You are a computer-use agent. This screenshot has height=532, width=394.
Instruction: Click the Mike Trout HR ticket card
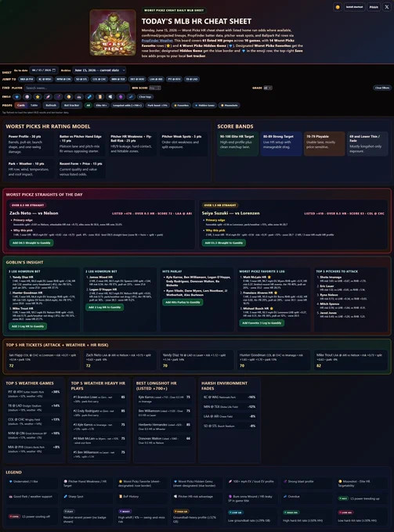point(350,360)
